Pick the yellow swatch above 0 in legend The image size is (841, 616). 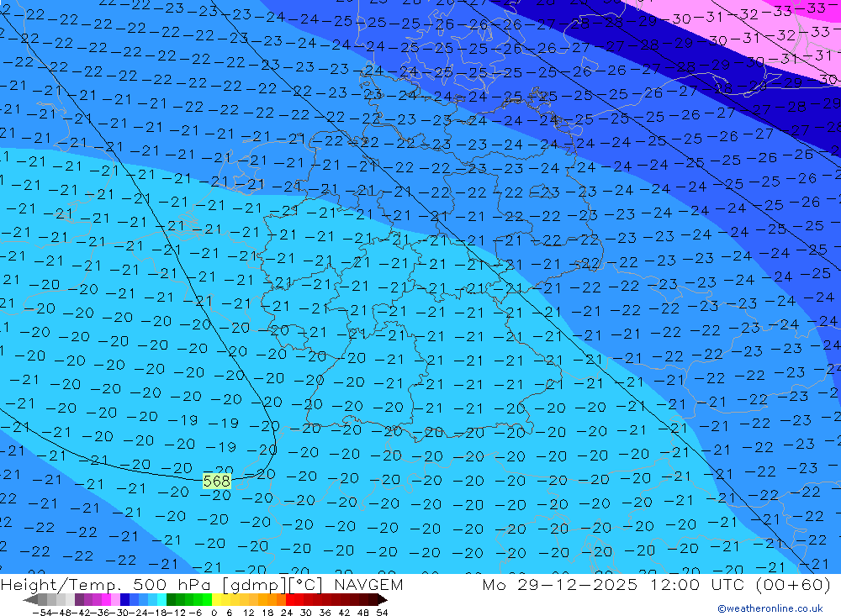pyautogui.click(x=217, y=600)
